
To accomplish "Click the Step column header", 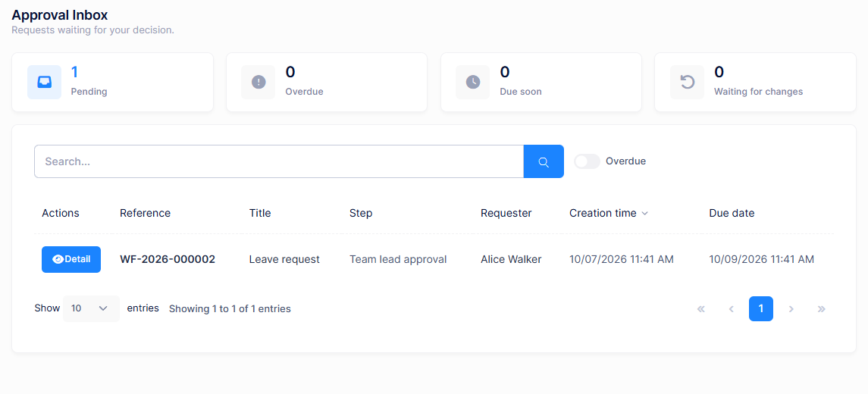I will pyautogui.click(x=361, y=213).
